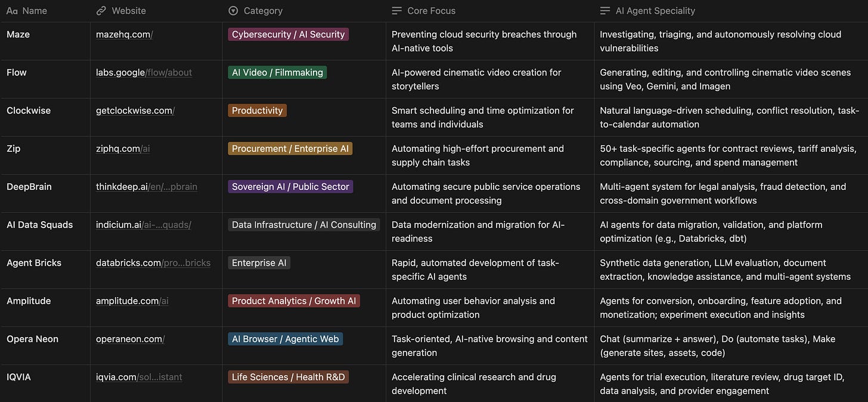Select the DeepBrain name cell
868x402 pixels.
(45, 194)
